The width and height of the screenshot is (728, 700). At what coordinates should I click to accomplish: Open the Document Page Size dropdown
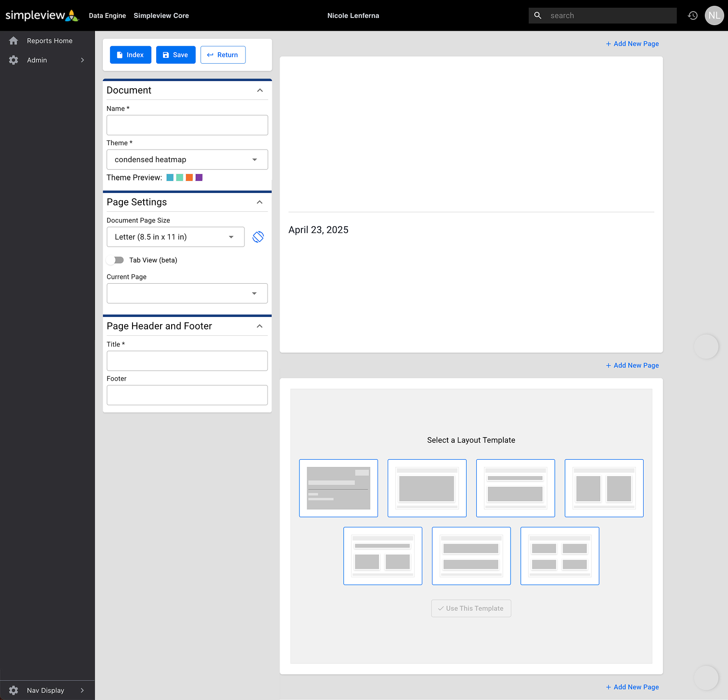point(175,237)
